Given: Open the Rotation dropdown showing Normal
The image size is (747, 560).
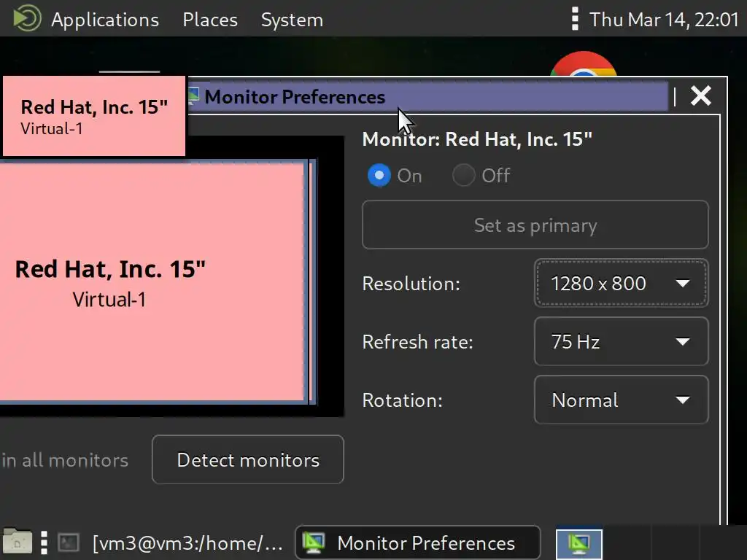Looking at the screenshot, I should [622, 400].
